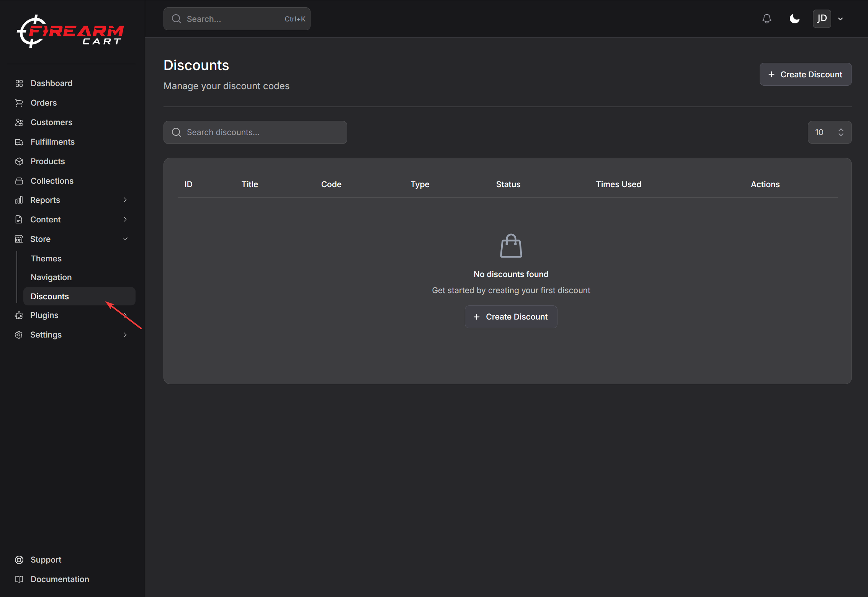Expand the Content submenu chevron
The width and height of the screenshot is (868, 597).
tap(125, 220)
